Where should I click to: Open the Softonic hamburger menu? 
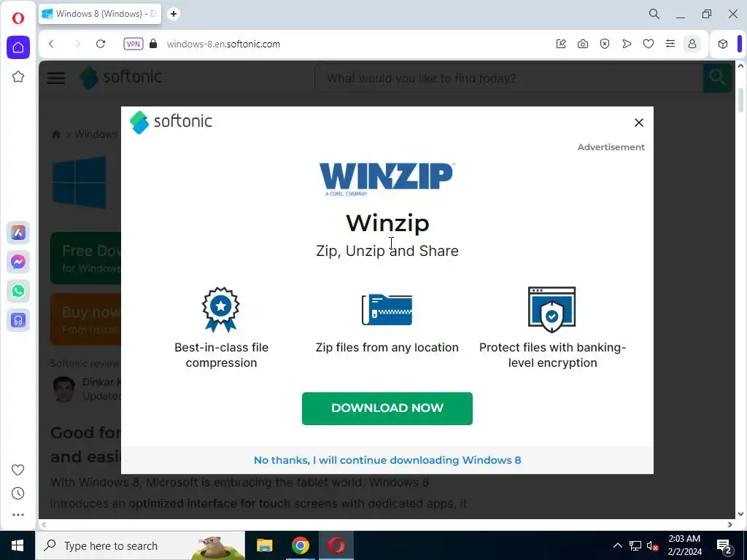pyautogui.click(x=55, y=77)
